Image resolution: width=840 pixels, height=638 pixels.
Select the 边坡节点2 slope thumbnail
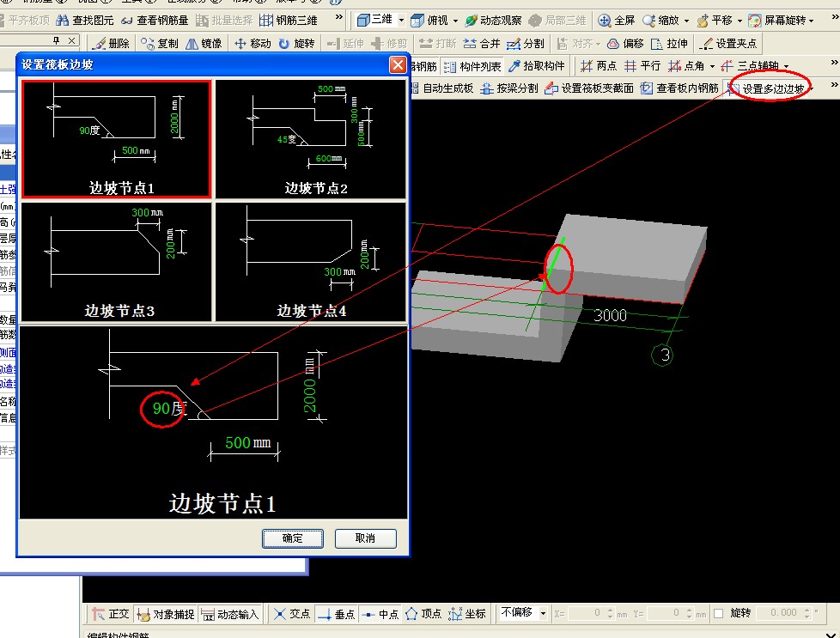pyautogui.click(x=311, y=139)
